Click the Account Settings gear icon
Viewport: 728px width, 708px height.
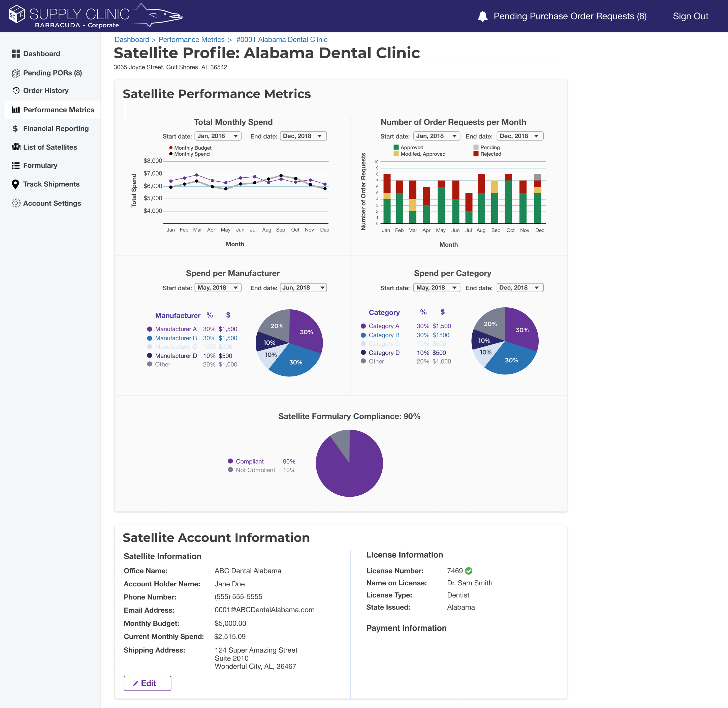(16, 203)
